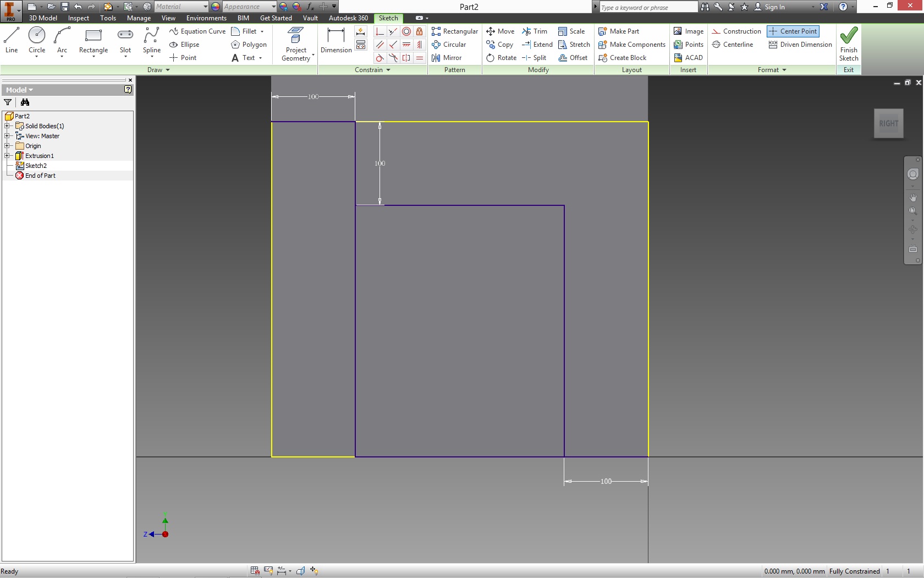Select the Trim tool in Modify panel

[534, 31]
